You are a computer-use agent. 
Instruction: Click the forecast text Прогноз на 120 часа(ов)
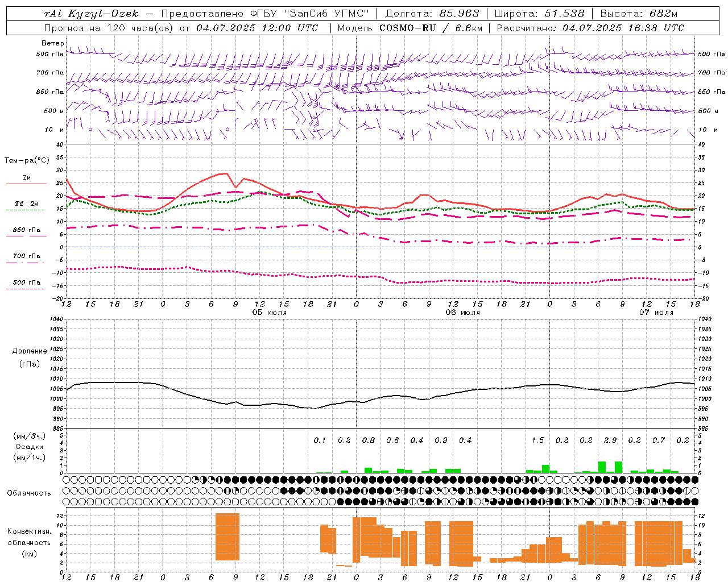coord(109,28)
